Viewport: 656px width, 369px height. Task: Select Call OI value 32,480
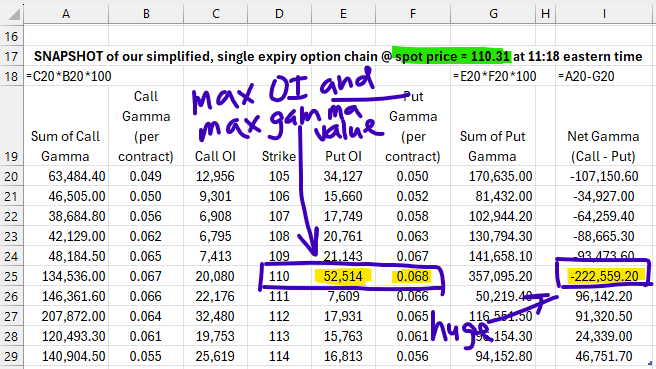click(215, 316)
